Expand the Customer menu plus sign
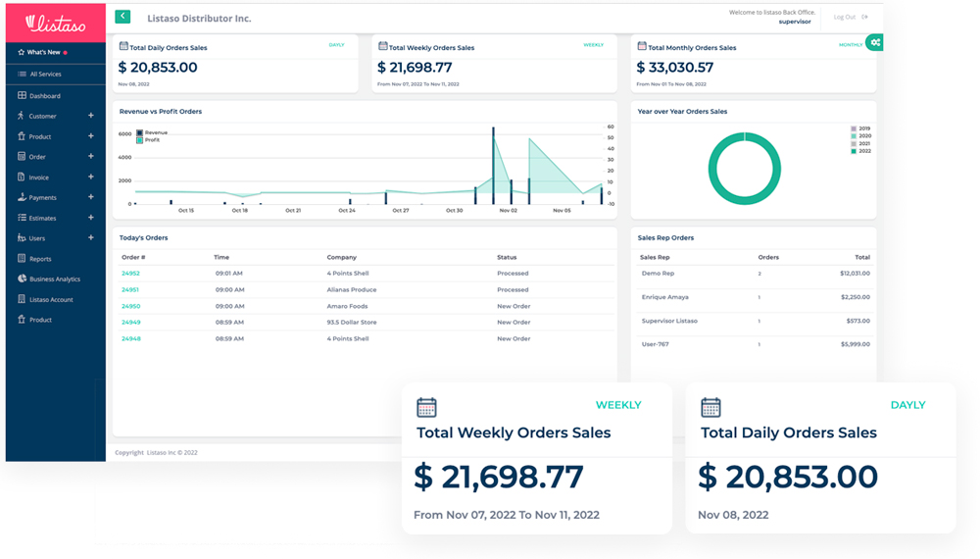 pos(90,116)
